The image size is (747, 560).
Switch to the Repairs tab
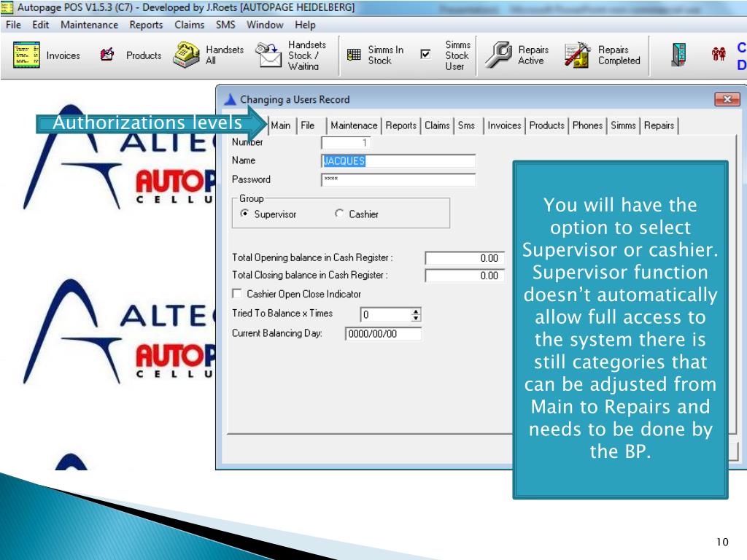coord(659,125)
